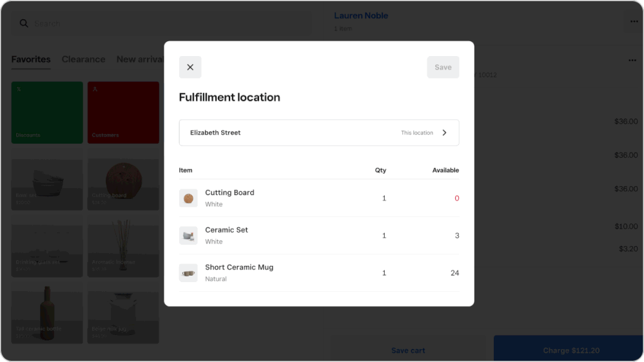Image resolution: width=644 pixels, height=362 pixels.
Task: Click the available count 3
Action: click(x=456, y=236)
